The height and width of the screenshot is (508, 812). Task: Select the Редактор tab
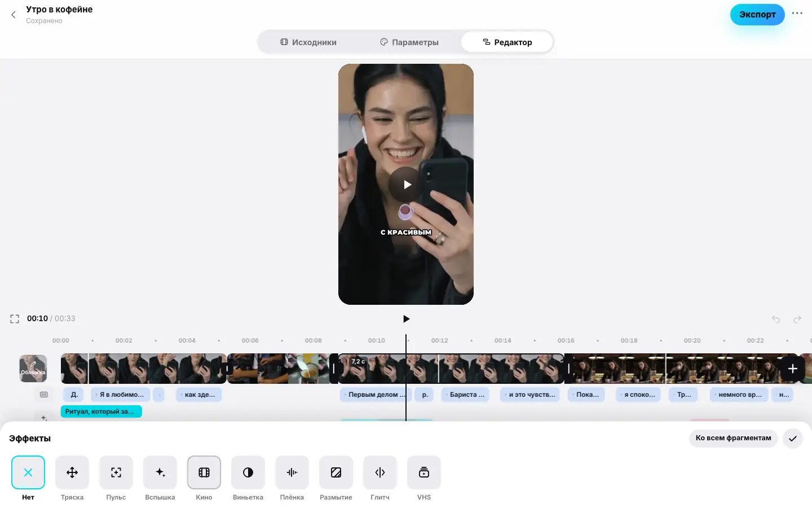(x=507, y=42)
